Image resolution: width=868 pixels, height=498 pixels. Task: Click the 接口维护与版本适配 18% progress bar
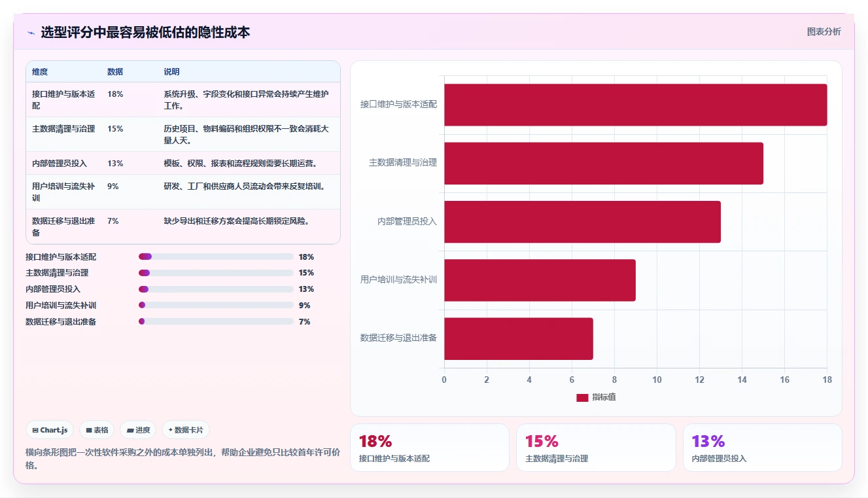(216, 257)
